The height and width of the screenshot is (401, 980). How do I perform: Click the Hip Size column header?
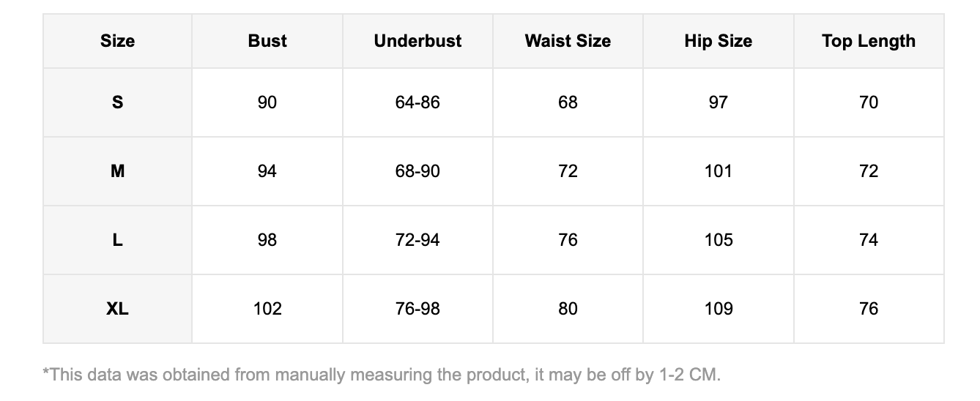tap(718, 41)
